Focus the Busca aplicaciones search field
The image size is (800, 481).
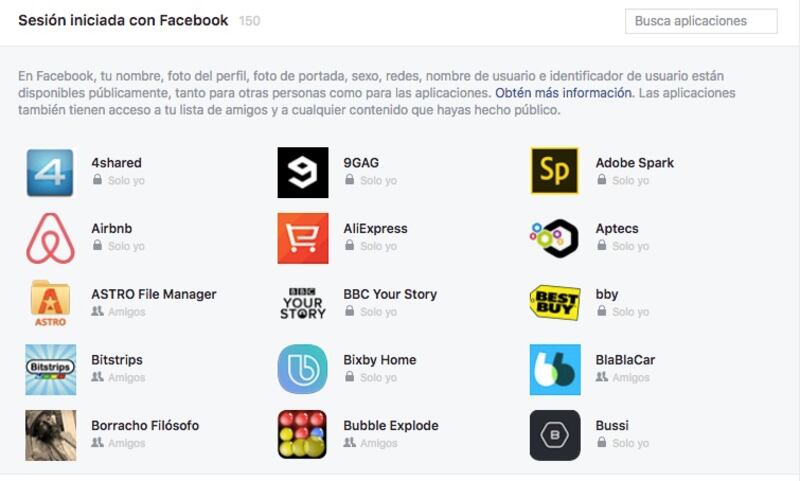tap(701, 21)
